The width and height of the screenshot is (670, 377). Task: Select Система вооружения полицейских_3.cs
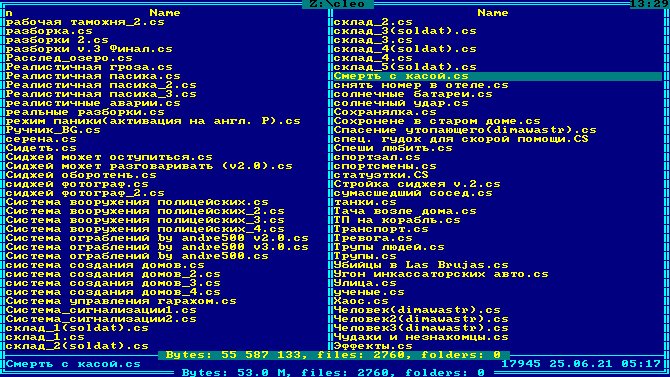tap(145, 220)
